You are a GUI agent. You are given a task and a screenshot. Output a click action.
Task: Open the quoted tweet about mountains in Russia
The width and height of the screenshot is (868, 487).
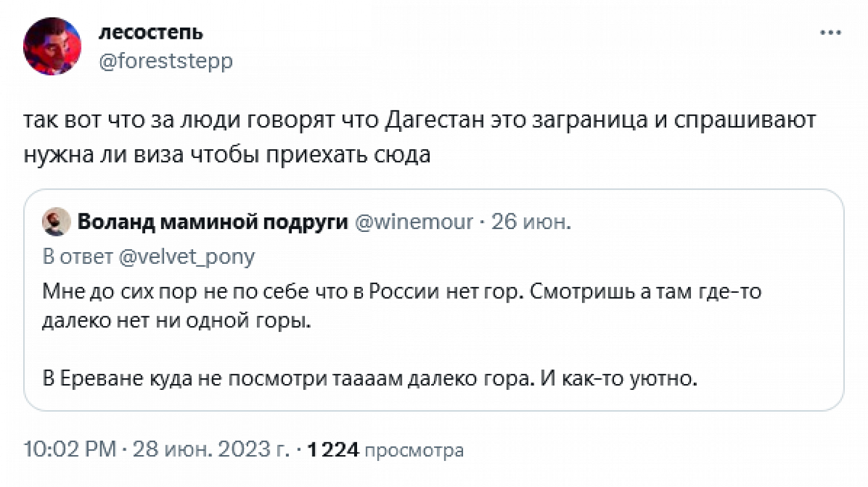pos(433,300)
